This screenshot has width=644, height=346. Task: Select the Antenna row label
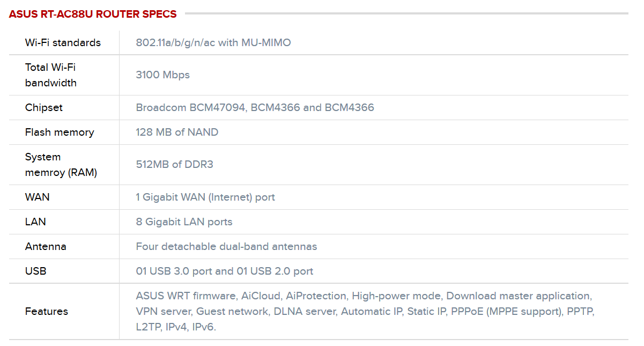46,246
